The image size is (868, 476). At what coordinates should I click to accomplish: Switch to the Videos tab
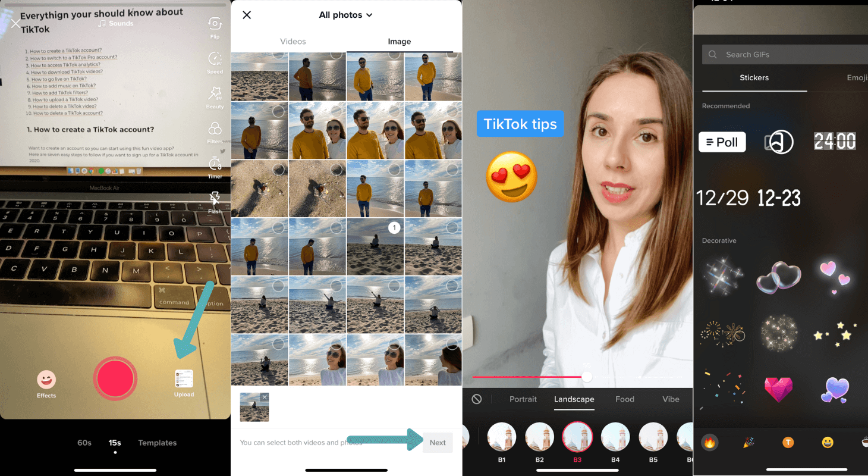click(293, 42)
